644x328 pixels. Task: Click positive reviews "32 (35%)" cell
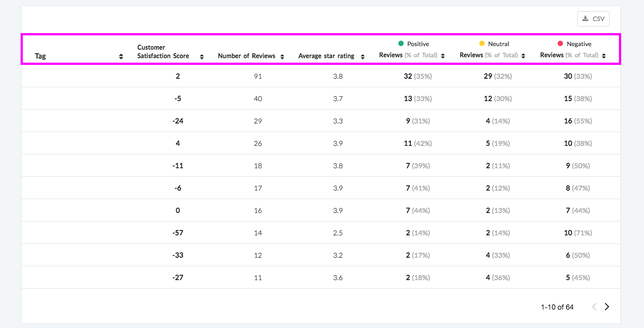(x=418, y=76)
